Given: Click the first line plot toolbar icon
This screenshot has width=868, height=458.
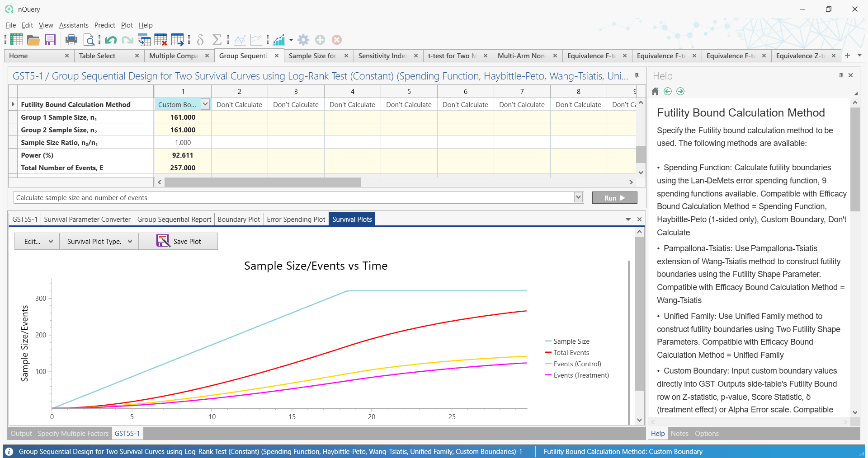Looking at the screenshot, I should coord(240,40).
